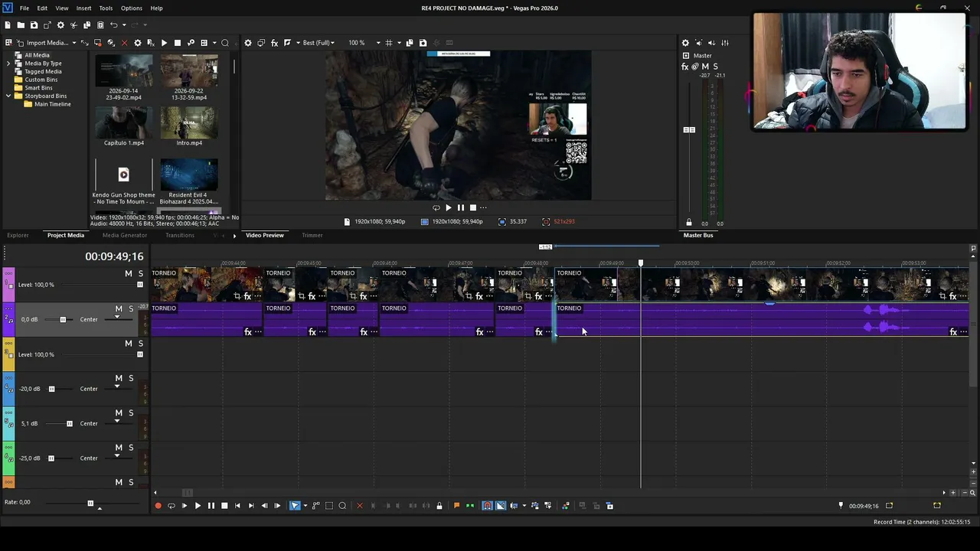Switch to the Media Generator tab
Image resolution: width=980 pixels, height=551 pixels.
tap(124, 235)
